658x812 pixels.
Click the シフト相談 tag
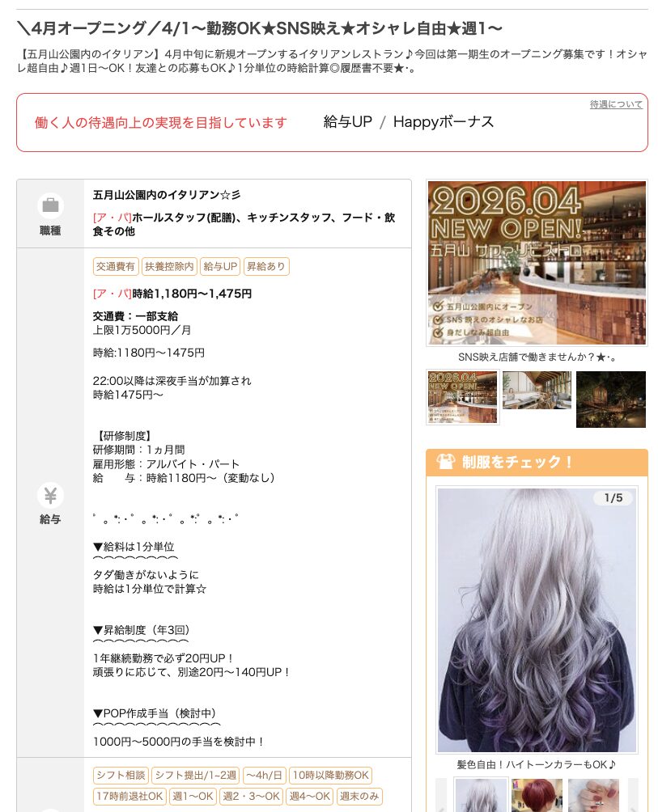click(121, 775)
